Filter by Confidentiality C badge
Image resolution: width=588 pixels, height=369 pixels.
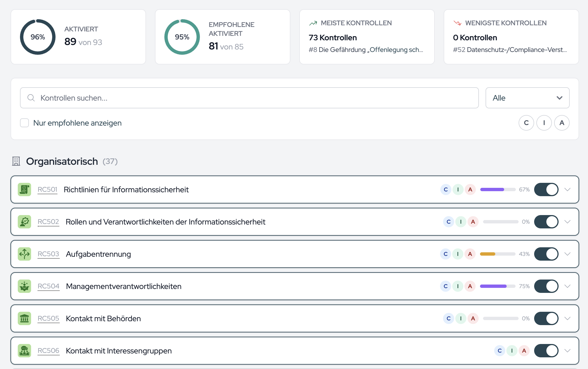[526, 123]
